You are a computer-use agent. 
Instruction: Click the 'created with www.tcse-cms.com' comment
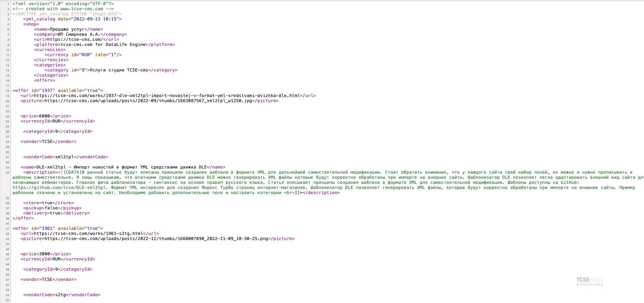(x=63, y=9)
